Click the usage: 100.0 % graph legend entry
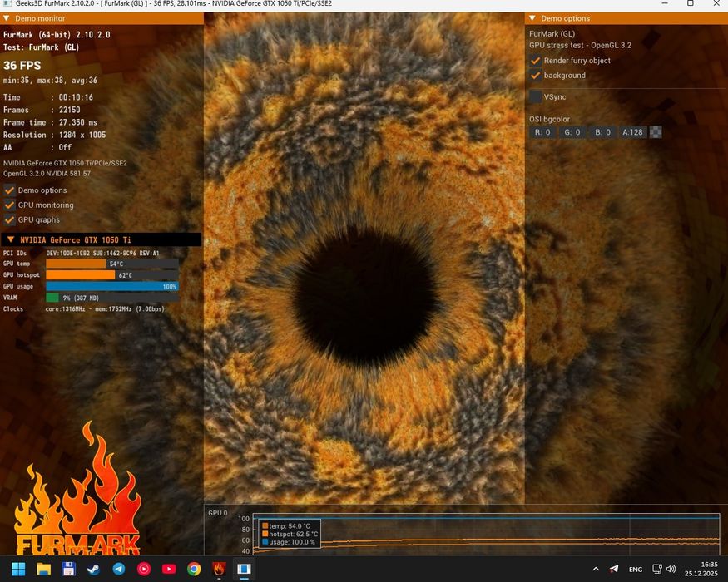This screenshot has width=728, height=582. pyautogui.click(x=289, y=542)
